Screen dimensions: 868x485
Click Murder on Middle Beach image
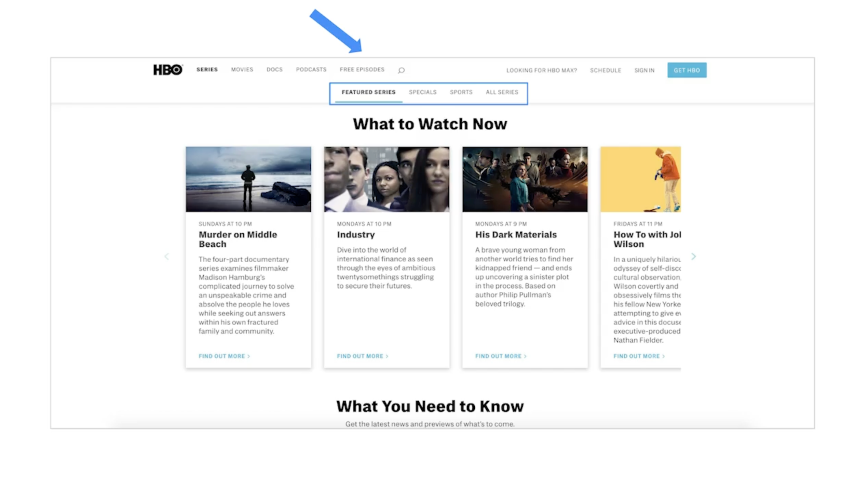pos(248,179)
